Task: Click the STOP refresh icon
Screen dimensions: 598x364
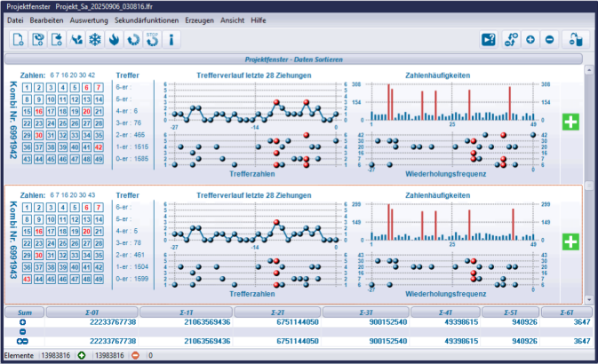Action: click(x=152, y=40)
